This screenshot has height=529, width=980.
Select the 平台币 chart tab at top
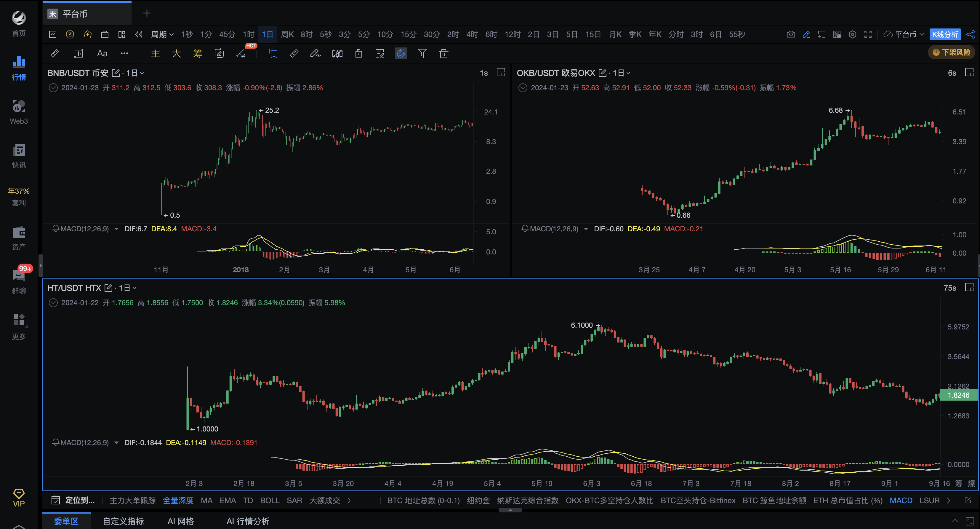click(x=87, y=14)
